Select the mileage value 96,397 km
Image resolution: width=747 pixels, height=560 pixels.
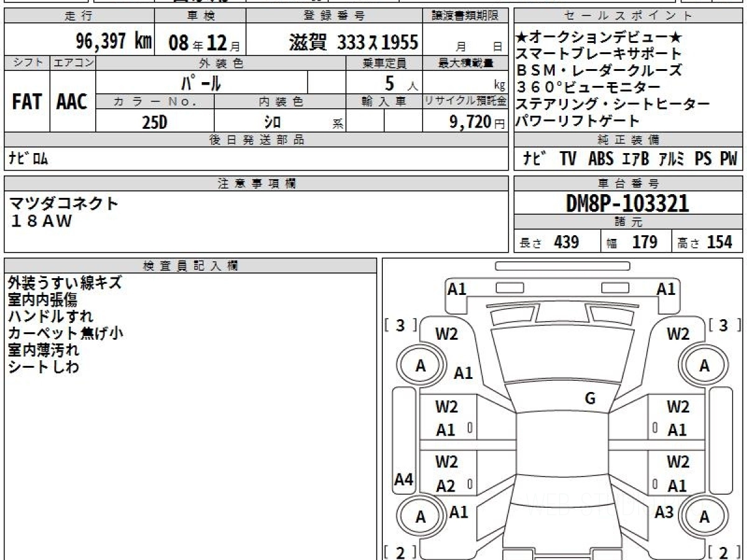tap(113, 41)
